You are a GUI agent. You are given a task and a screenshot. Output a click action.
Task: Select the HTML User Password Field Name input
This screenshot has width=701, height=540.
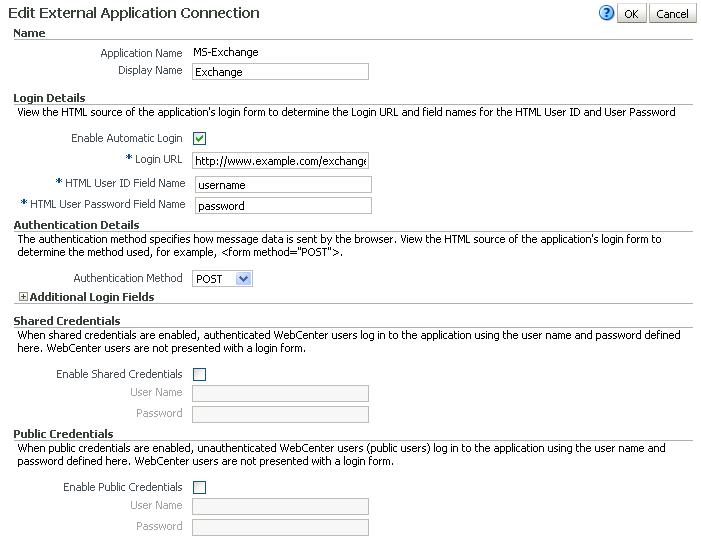283,206
